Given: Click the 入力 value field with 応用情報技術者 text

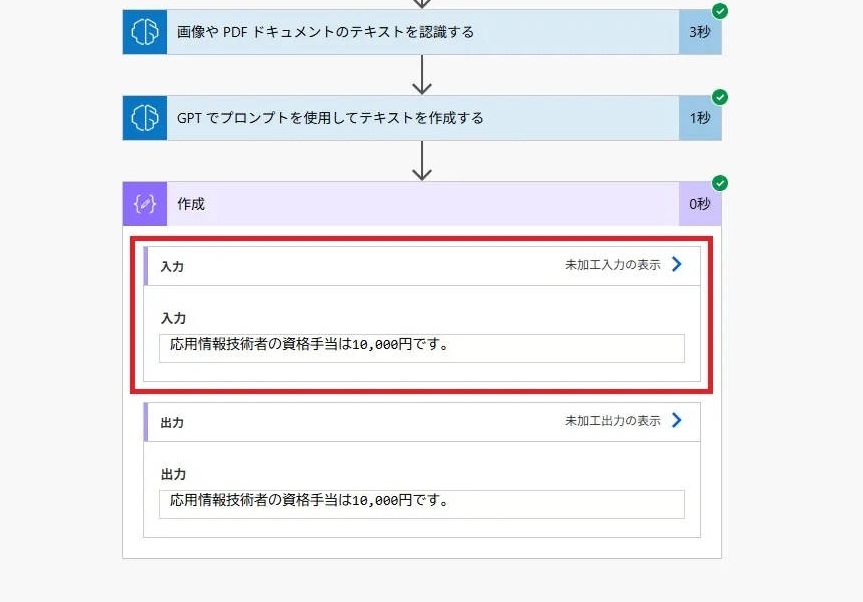Looking at the screenshot, I should coord(422,348).
